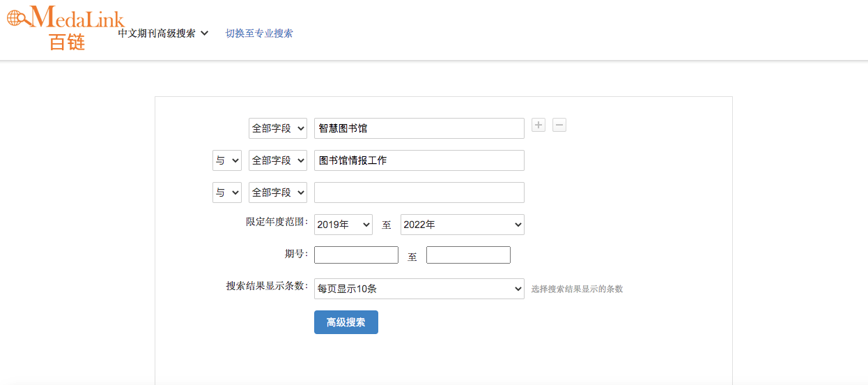Open the second row 与 operator dropdown
868x385 pixels.
point(227,160)
